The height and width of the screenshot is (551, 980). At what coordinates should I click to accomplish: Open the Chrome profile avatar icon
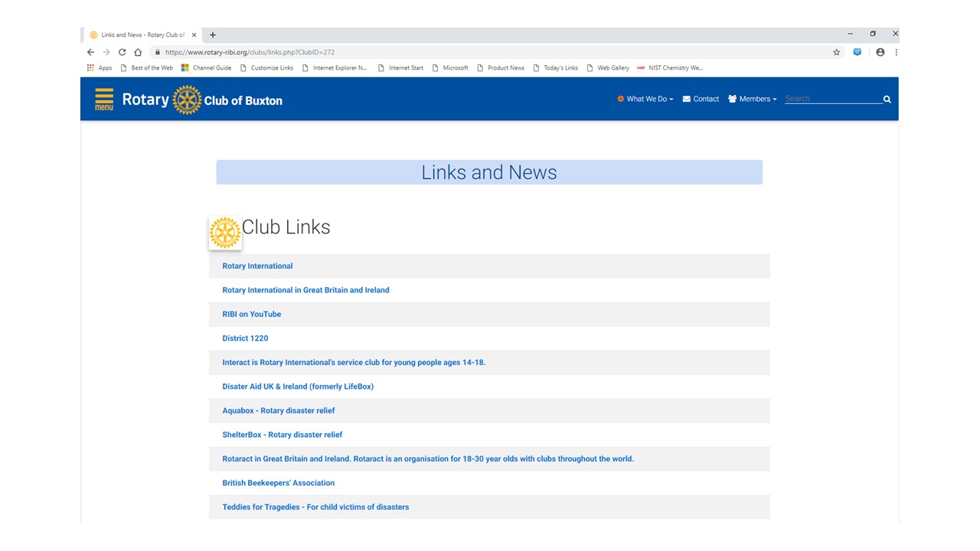coord(880,52)
